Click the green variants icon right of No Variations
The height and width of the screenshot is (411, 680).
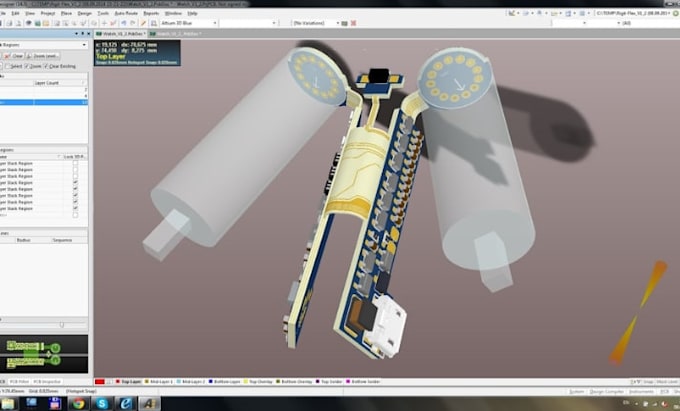[344, 23]
